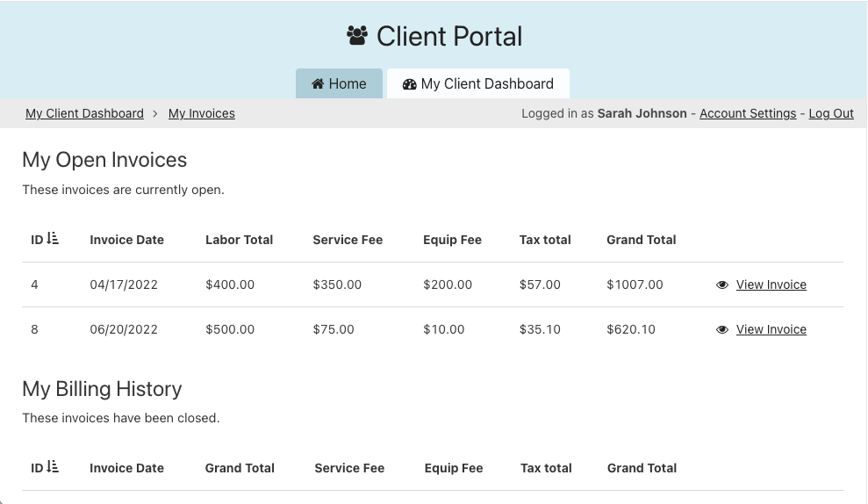This screenshot has height=504, width=868.
Task: Click the eye icon for invoice 4
Action: [x=722, y=284]
